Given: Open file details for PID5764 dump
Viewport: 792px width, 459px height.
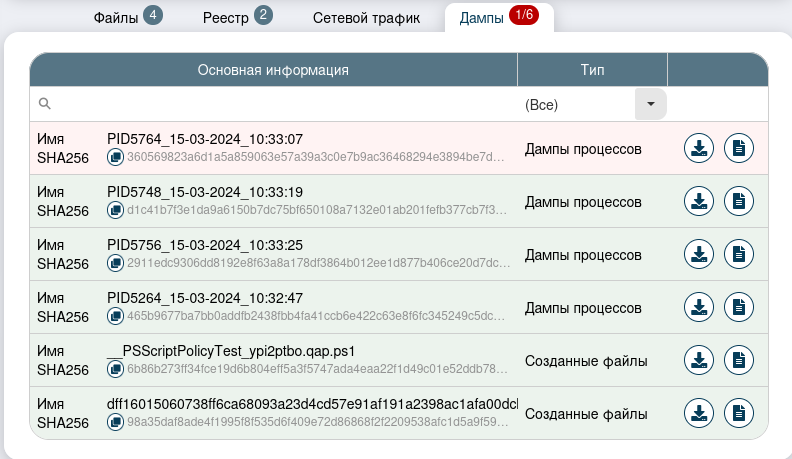Looking at the screenshot, I should point(739,149).
